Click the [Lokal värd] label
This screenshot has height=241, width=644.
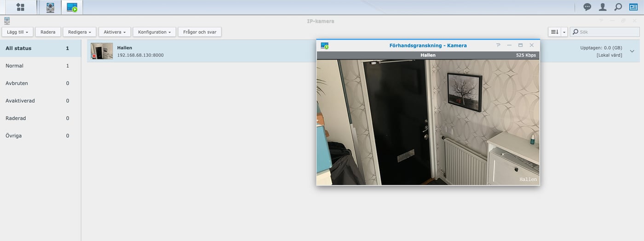coord(609,55)
